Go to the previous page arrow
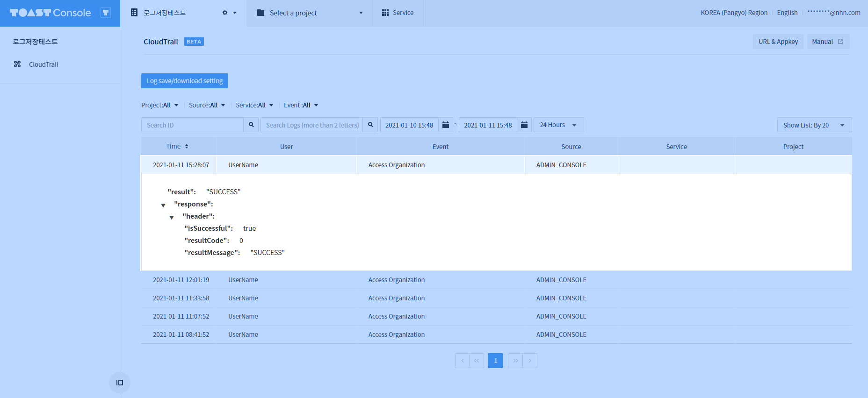 point(463,361)
